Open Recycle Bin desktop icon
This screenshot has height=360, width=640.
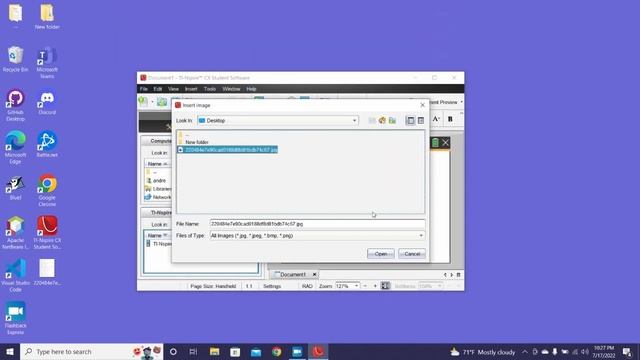tap(16, 60)
